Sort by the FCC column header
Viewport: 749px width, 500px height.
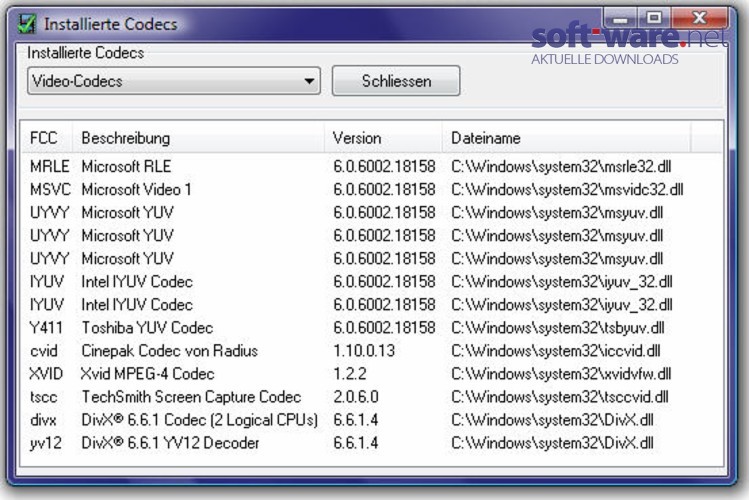[46, 138]
